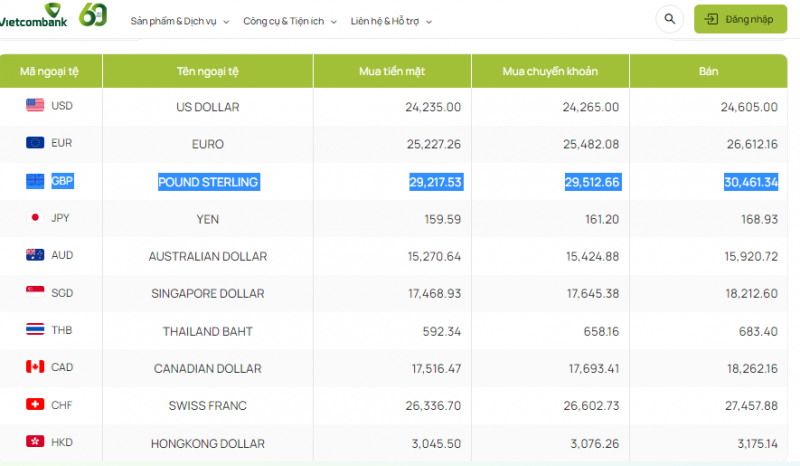Click the EUR European Union flag icon
The width and height of the screenshot is (800, 466).
click(35, 142)
